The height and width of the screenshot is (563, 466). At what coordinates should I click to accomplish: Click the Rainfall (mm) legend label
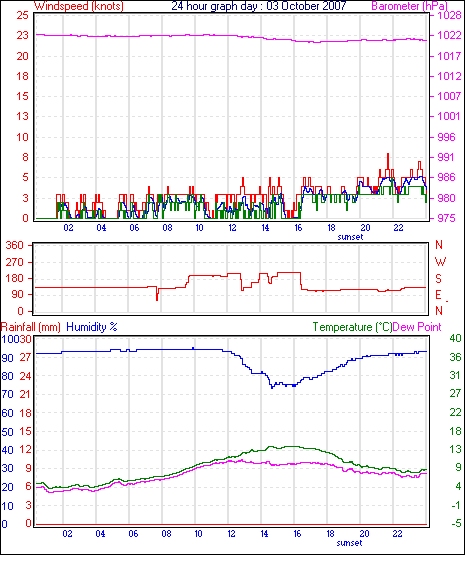point(31,327)
